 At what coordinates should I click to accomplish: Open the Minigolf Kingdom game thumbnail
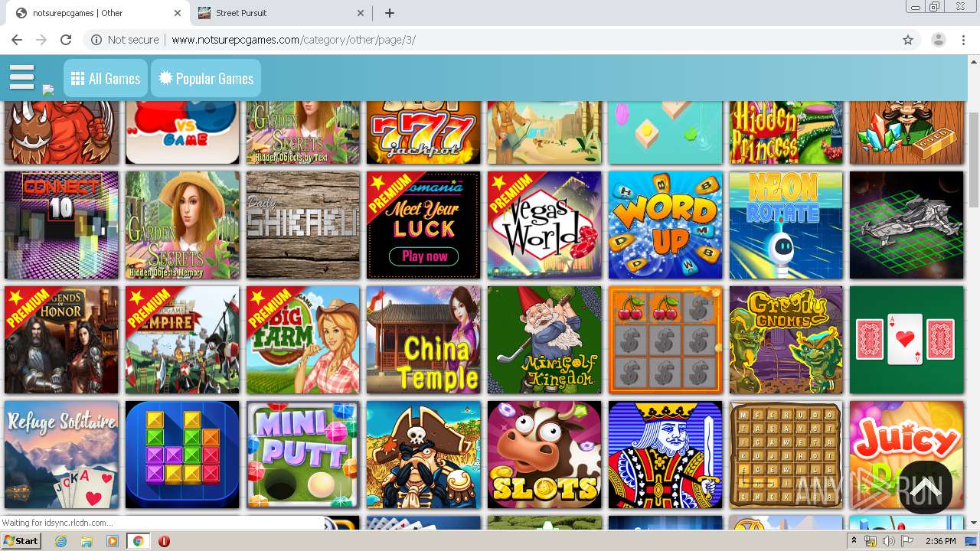point(544,340)
